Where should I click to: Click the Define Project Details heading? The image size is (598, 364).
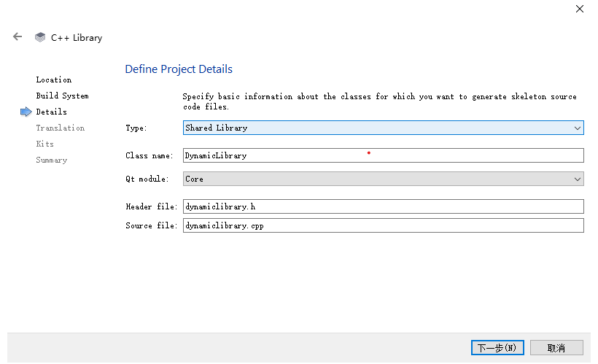pyautogui.click(x=179, y=69)
